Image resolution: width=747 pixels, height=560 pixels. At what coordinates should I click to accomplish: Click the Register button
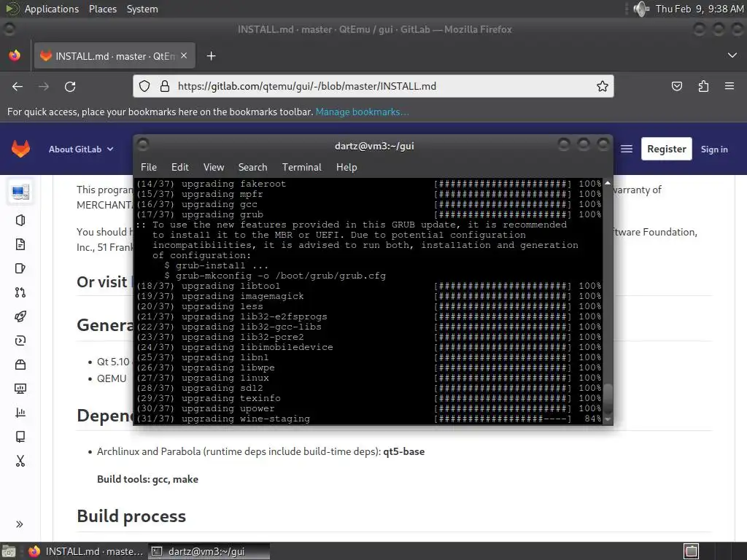667,149
